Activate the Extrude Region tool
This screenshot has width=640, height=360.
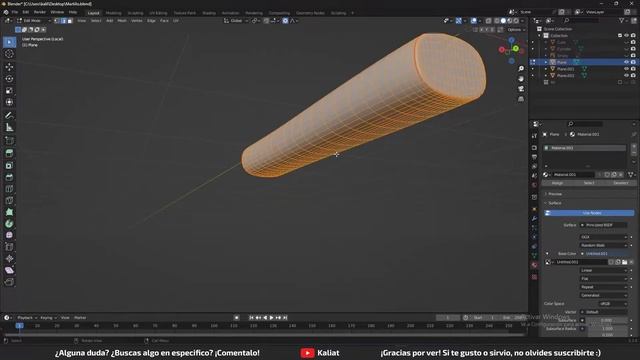pos(9,153)
